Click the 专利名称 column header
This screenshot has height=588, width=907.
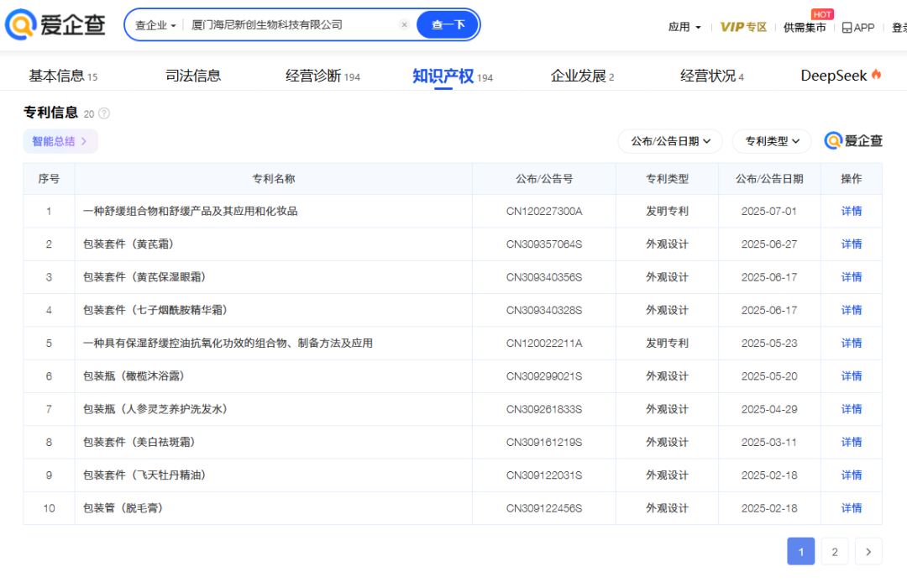(274, 179)
